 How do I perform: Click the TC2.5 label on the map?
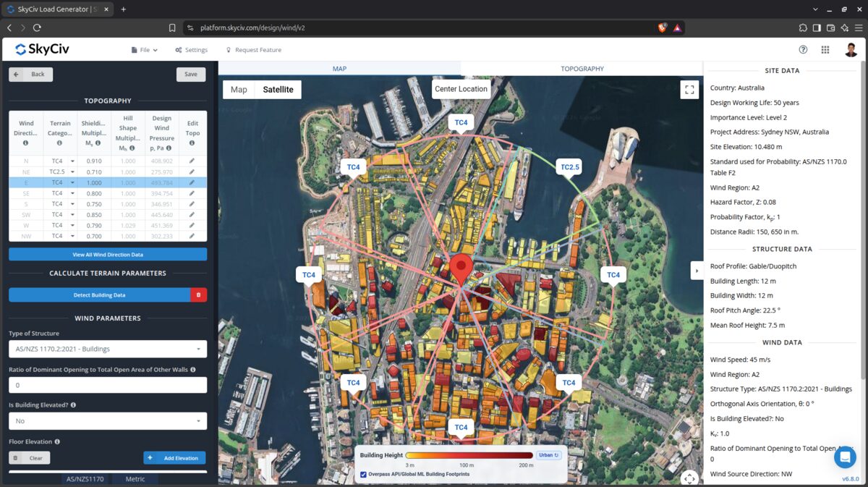(x=570, y=167)
